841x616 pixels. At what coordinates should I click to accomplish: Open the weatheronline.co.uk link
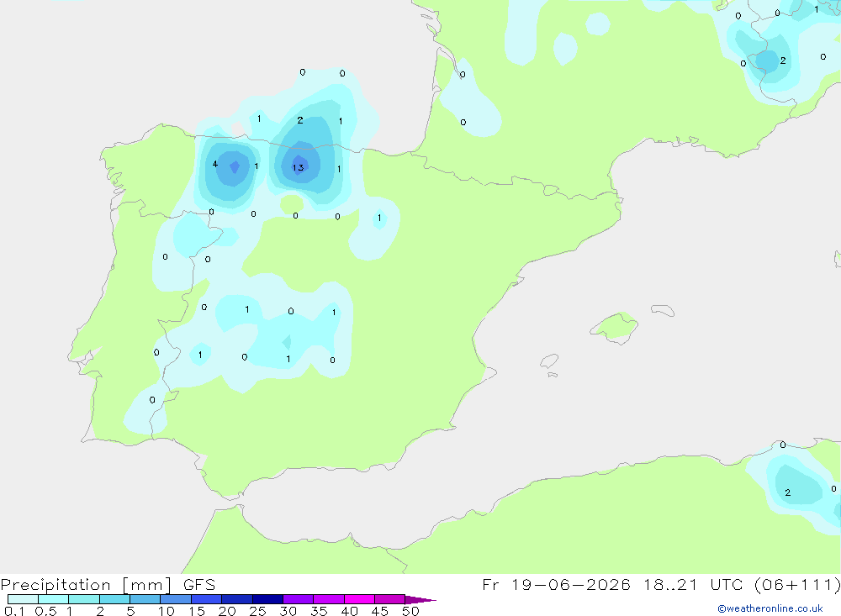(770, 608)
